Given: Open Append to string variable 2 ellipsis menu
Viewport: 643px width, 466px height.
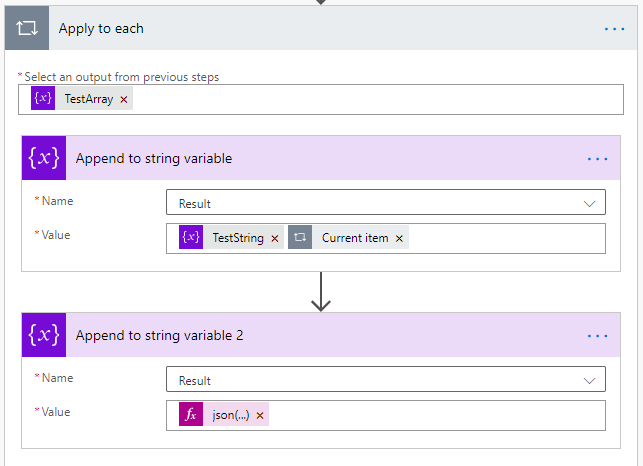Looking at the screenshot, I should 597,336.
